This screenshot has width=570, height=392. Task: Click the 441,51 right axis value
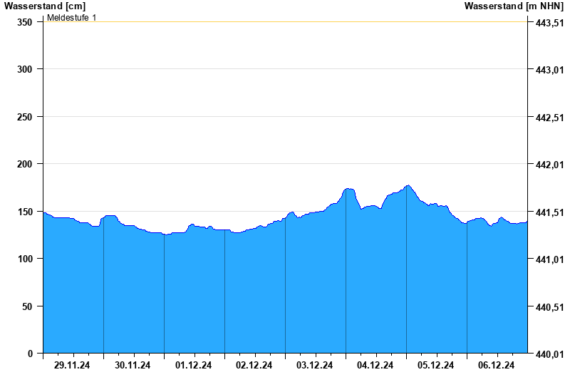[x=549, y=212]
